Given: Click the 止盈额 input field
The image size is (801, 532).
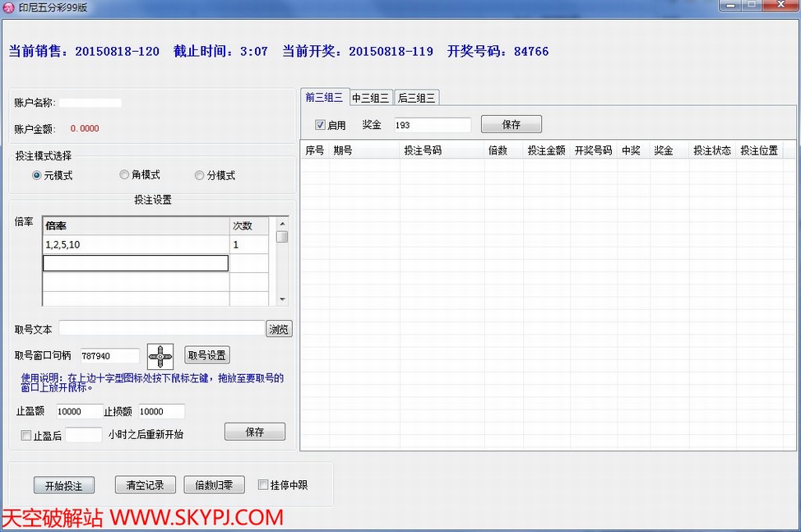Looking at the screenshot, I should click(x=78, y=411).
